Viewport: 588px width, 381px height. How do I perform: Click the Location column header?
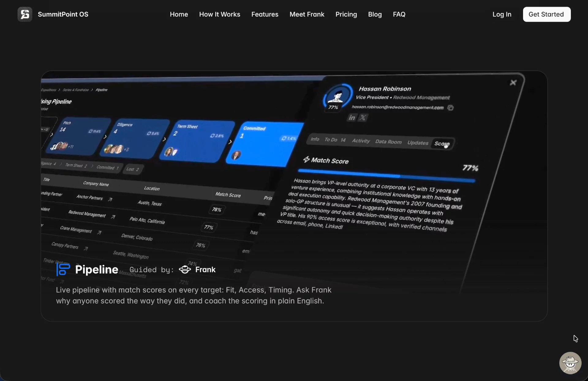coord(152,188)
